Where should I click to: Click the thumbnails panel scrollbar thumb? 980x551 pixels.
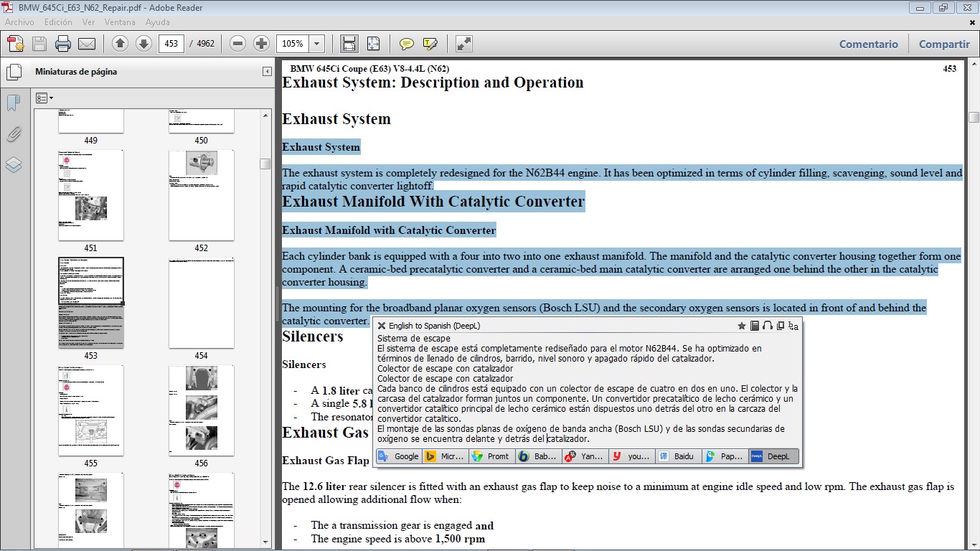265,164
